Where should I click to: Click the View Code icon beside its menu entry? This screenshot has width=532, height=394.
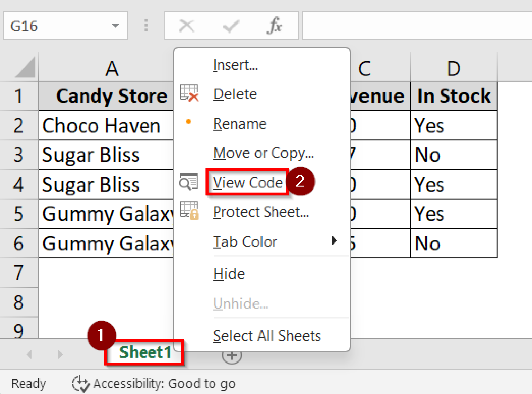click(x=188, y=181)
